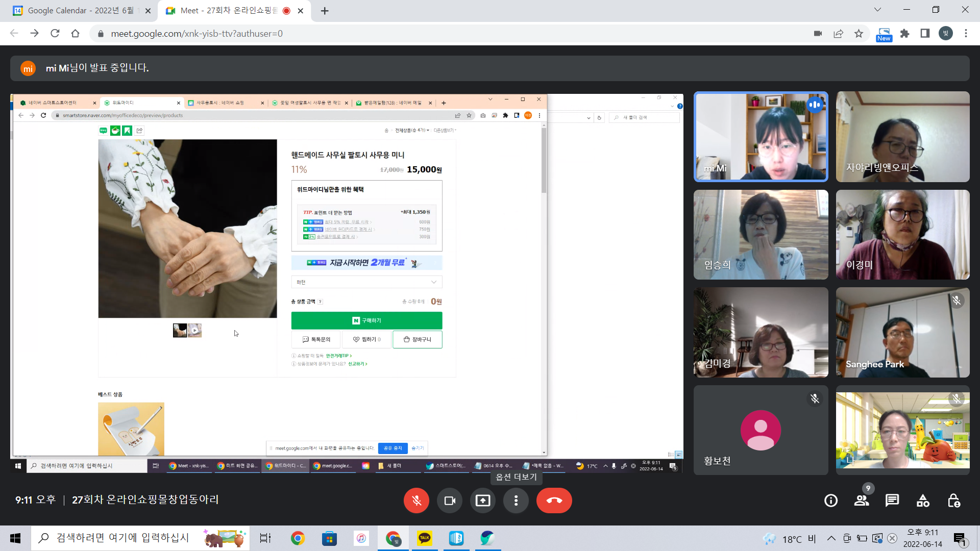Click 찜하기 button in shared screen
The height and width of the screenshot is (551, 980).
pos(366,339)
